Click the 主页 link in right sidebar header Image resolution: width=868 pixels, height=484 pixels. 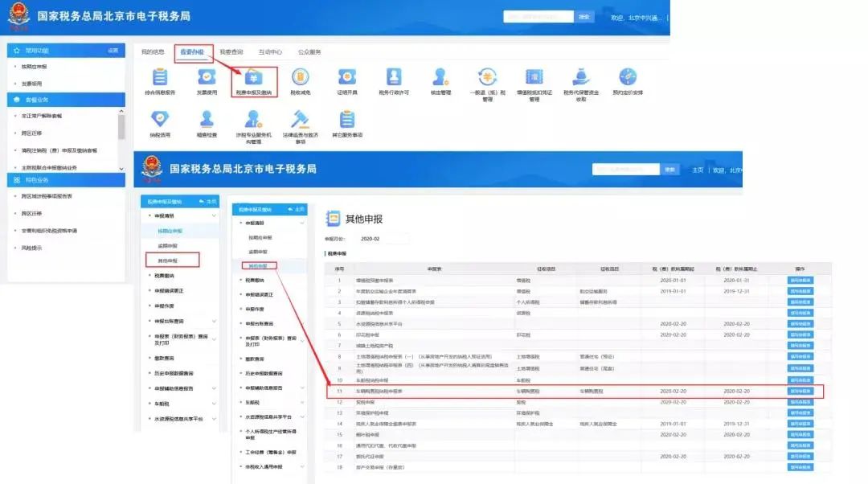[x=297, y=209]
